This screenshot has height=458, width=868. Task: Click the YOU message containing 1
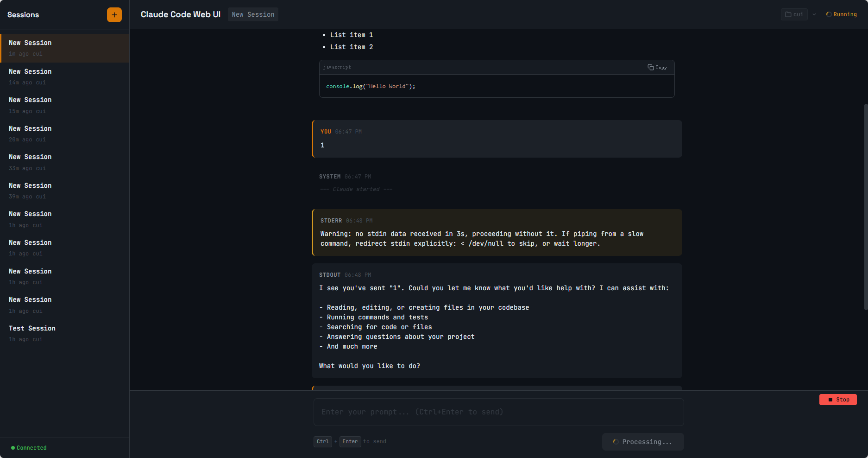tap(497, 139)
